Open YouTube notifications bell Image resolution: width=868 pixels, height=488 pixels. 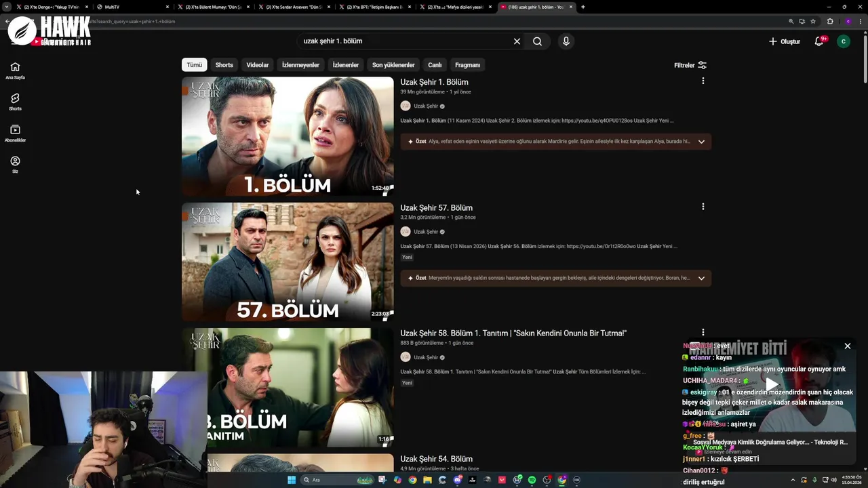(x=819, y=41)
